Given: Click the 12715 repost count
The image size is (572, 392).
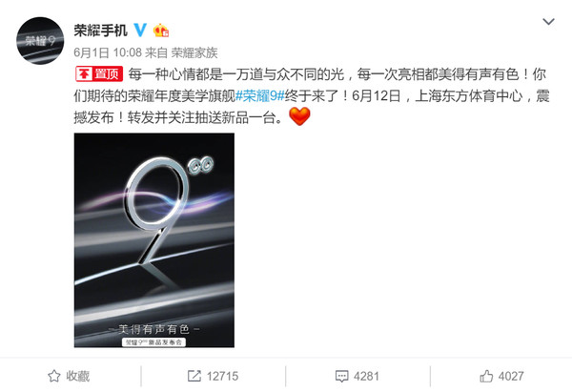Looking at the screenshot, I should pyautogui.click(x=222, y=377).
